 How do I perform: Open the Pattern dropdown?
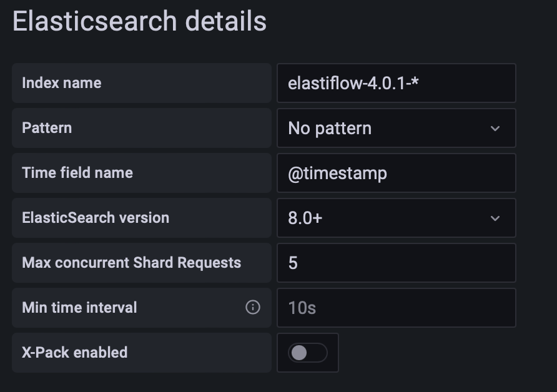pos(396,128)
